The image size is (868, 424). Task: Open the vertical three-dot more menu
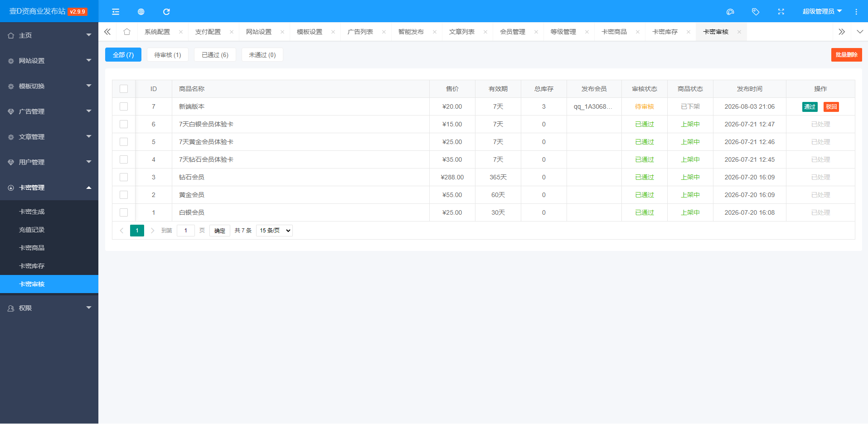(x=856, y=12)
